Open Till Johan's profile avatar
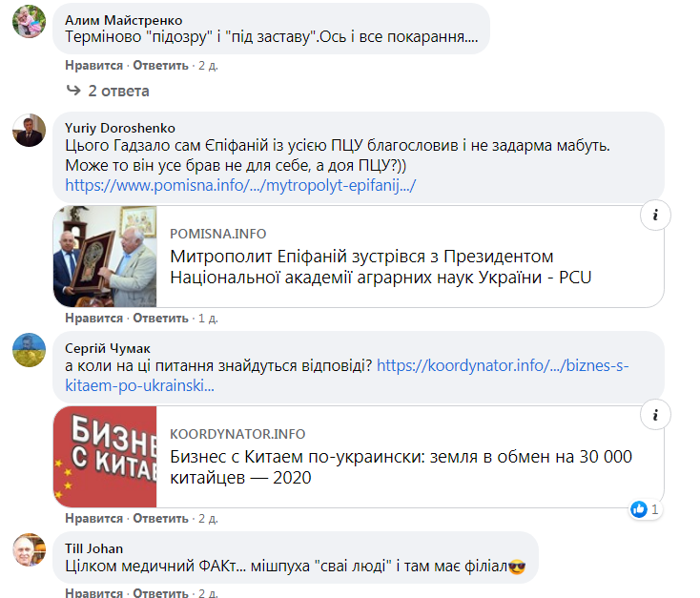 coord(29,550)
